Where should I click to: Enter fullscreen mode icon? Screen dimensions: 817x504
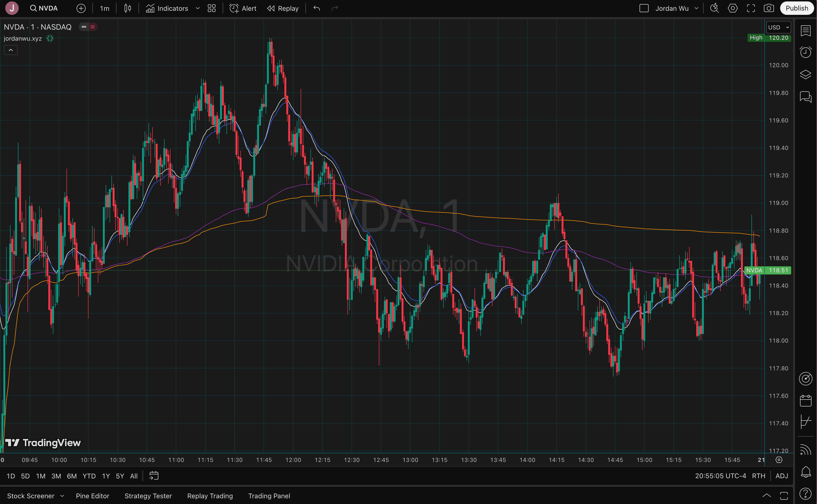point(751,8)
